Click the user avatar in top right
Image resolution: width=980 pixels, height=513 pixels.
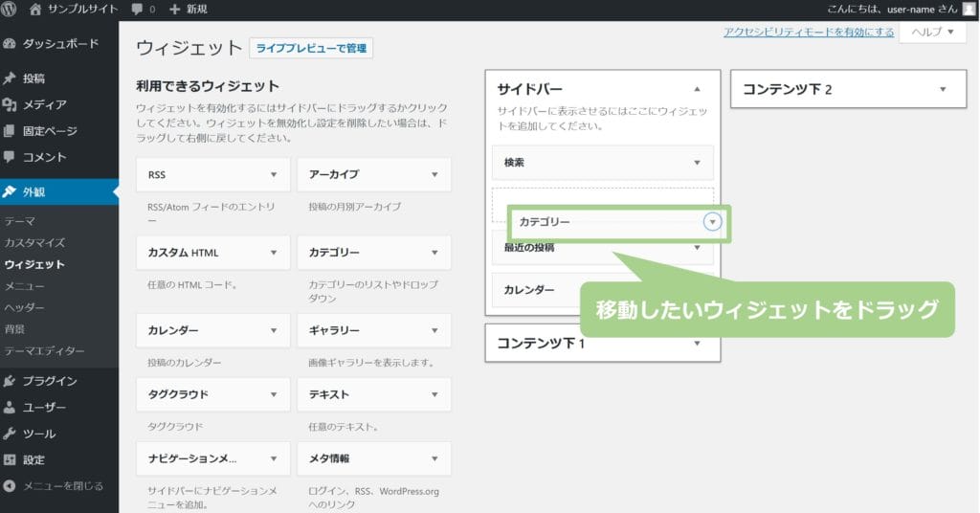click(969, 9)
